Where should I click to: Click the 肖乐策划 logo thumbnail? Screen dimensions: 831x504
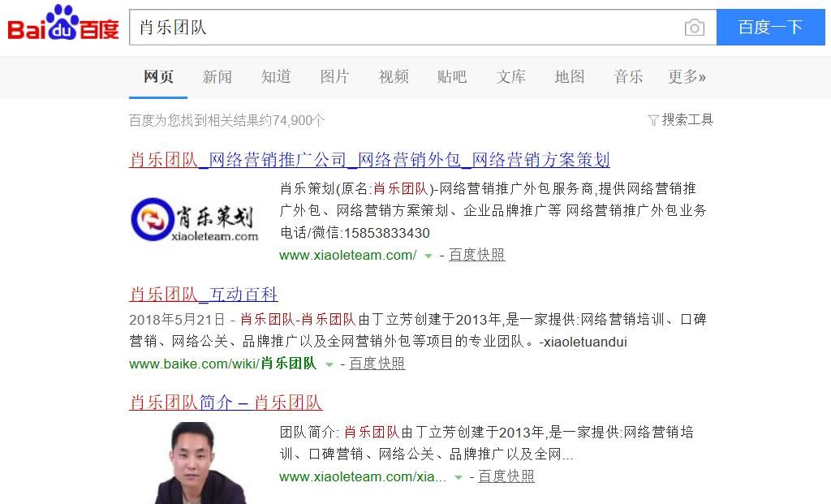coord(195,220)
